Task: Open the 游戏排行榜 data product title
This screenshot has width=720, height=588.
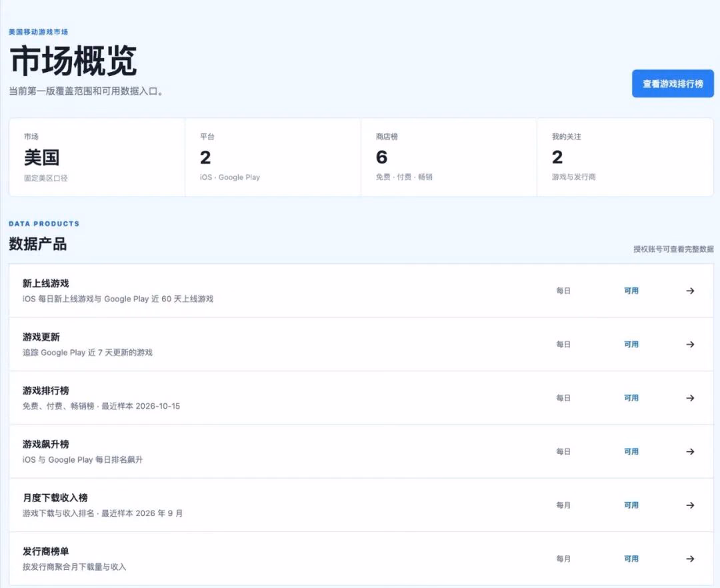Action: coord(45,391)
